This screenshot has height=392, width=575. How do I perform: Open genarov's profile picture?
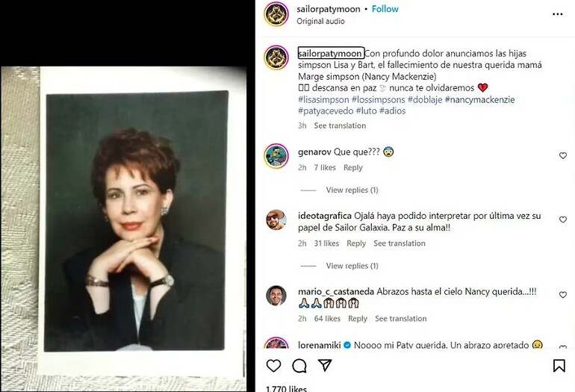(x=276, y=156)
